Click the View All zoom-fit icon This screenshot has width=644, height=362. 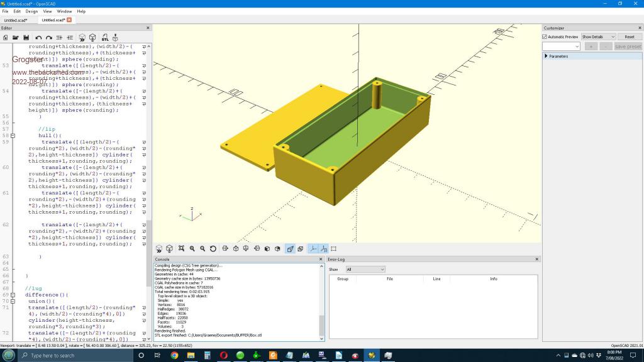[181, 249]
